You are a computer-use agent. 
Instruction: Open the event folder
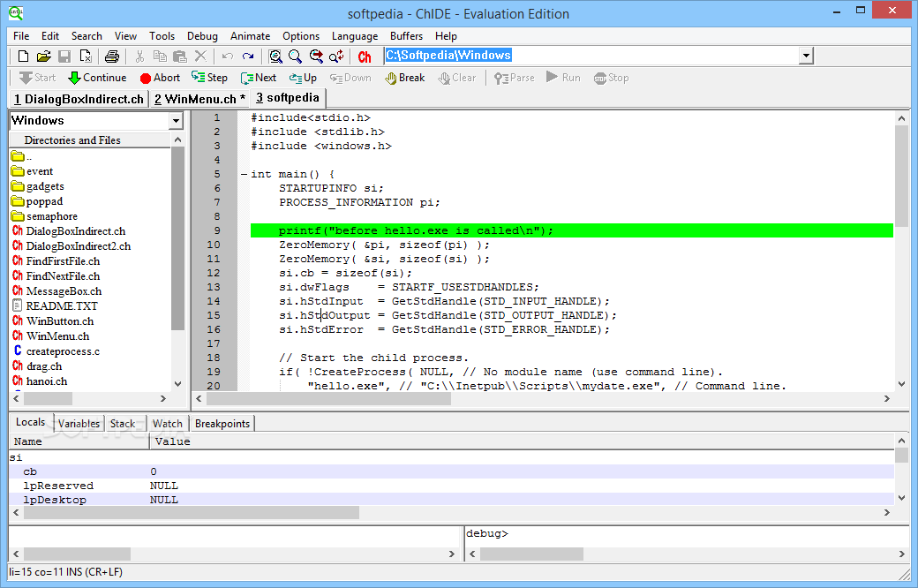point(33,171)
